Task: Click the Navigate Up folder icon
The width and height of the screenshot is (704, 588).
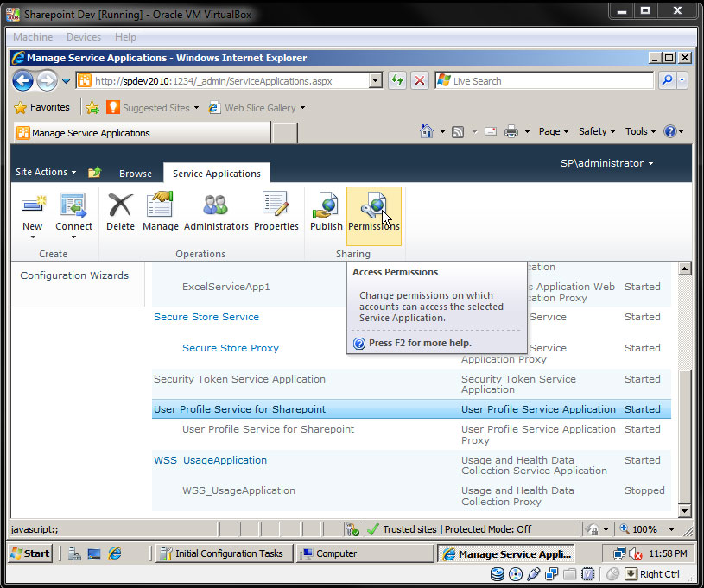Action: (95, 173)
